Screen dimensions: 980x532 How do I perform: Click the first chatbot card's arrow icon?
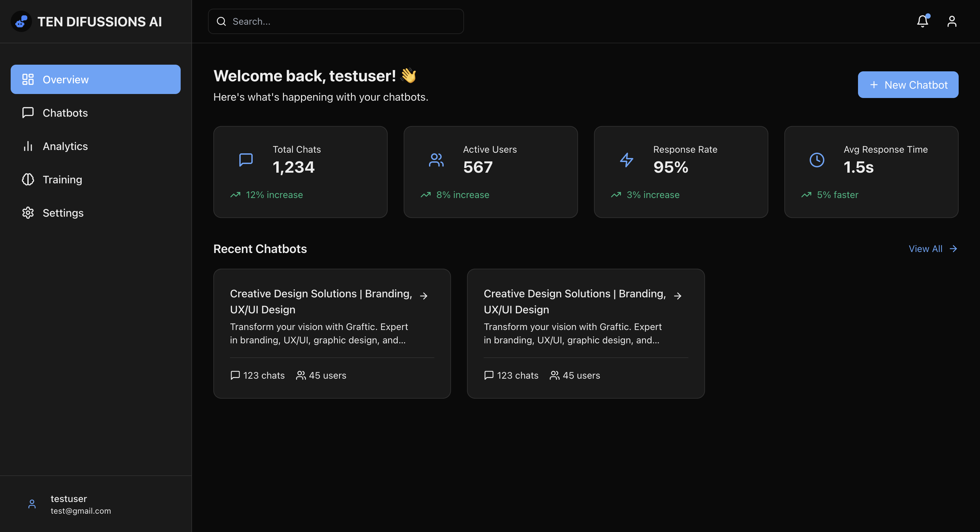[x=424, y=296]
